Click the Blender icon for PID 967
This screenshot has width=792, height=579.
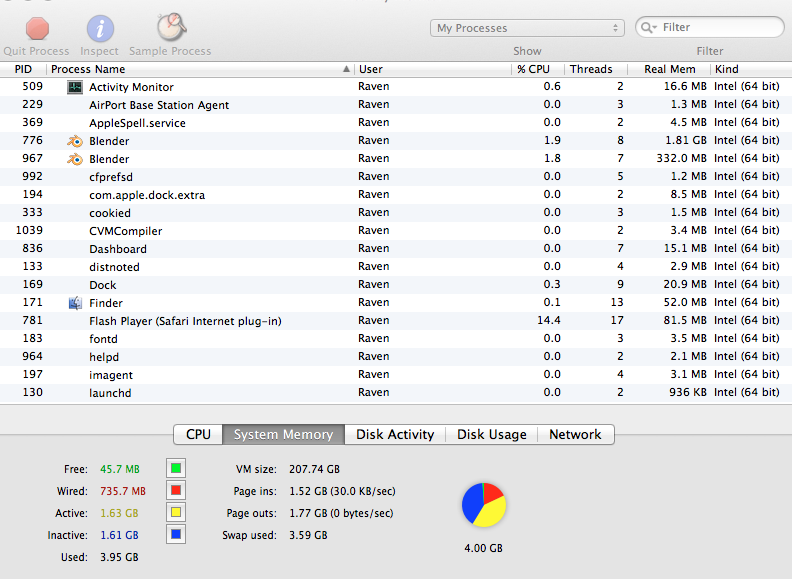75,159
